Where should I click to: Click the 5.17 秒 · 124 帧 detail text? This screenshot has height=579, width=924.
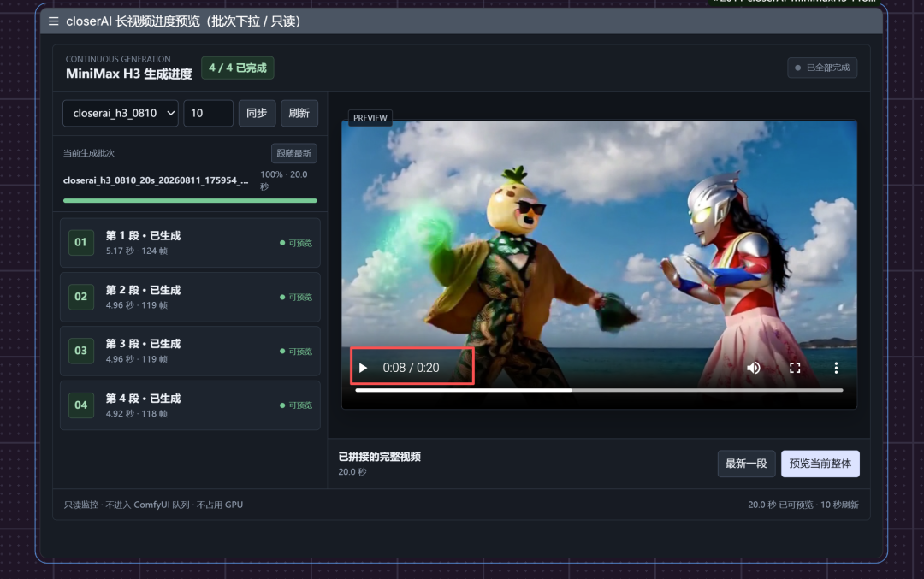(x=137, y=251)
